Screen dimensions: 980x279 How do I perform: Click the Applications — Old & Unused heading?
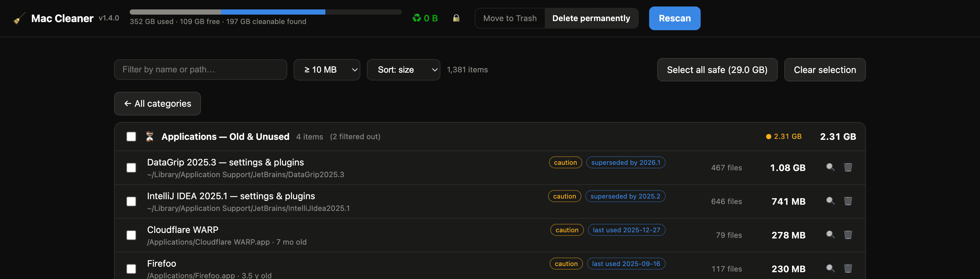pyautogui.click(x=225, y=137)
